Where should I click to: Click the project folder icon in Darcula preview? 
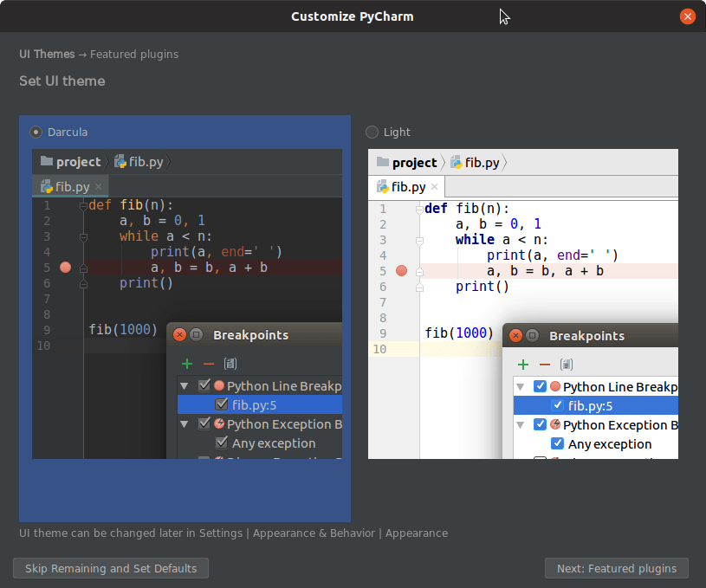47,161
